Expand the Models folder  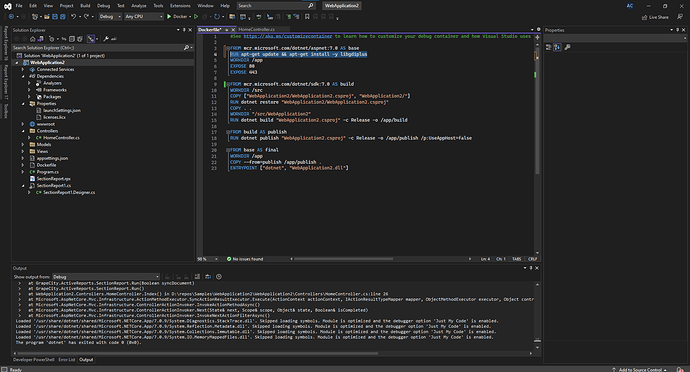[23, 144]
